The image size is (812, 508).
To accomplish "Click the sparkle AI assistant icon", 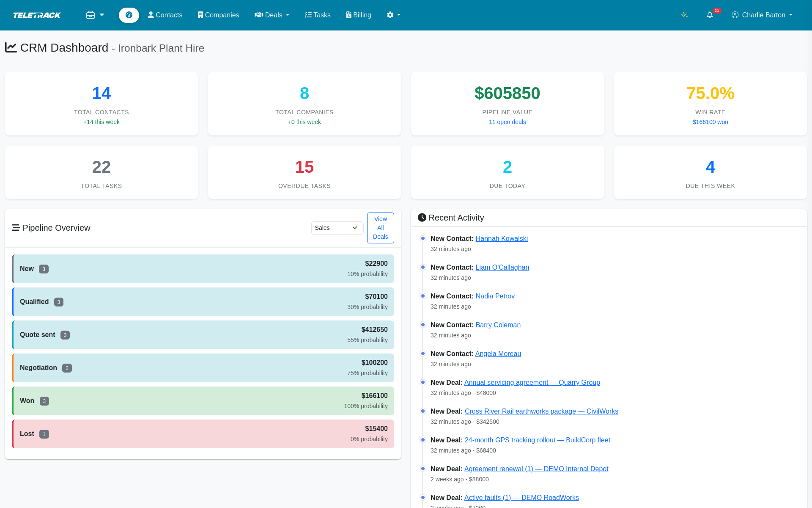I will click(685, 15).
